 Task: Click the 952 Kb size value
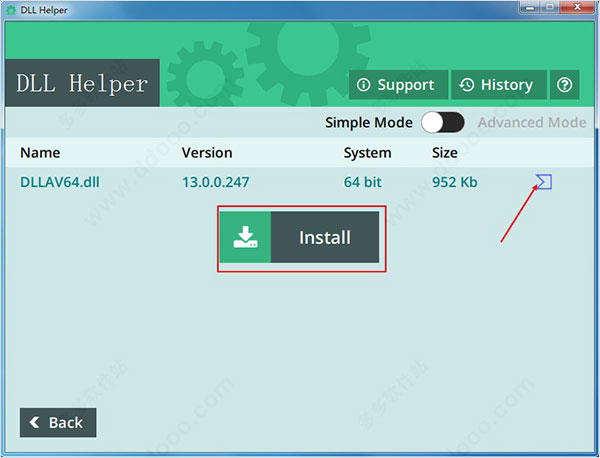[455, 182]
